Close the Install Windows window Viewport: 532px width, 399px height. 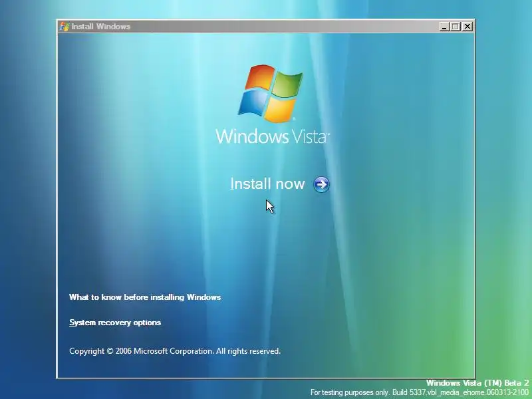[x=467, y=27]
